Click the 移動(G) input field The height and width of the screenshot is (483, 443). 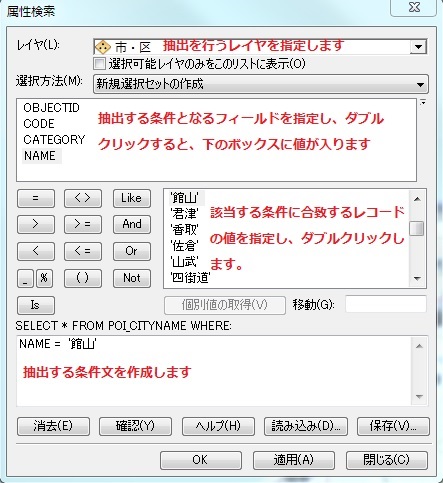pyautogui.click(x=386, y=304)
